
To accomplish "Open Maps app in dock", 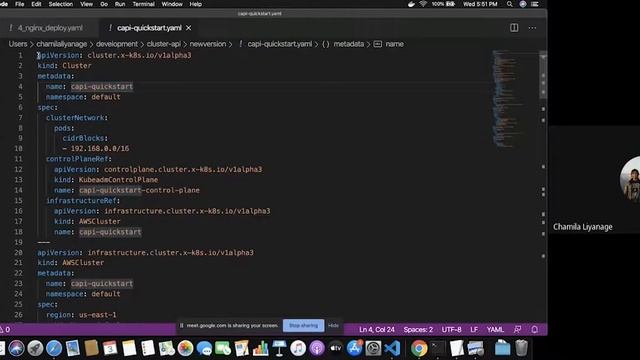I will pyautogui.click(x=167, y=348).
